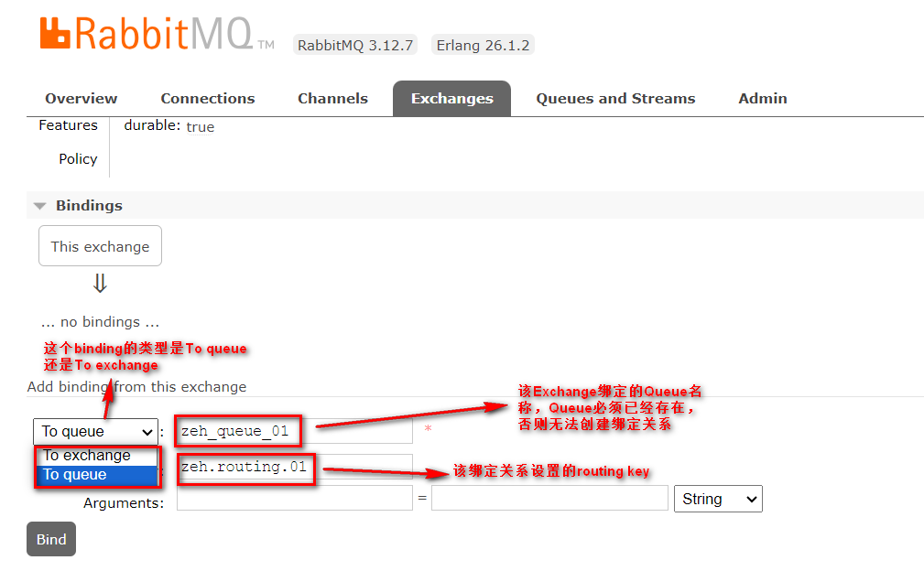This screenshot has height=571, width=924.
Task: Open the Queues and Streams tab
Action: 615,99
